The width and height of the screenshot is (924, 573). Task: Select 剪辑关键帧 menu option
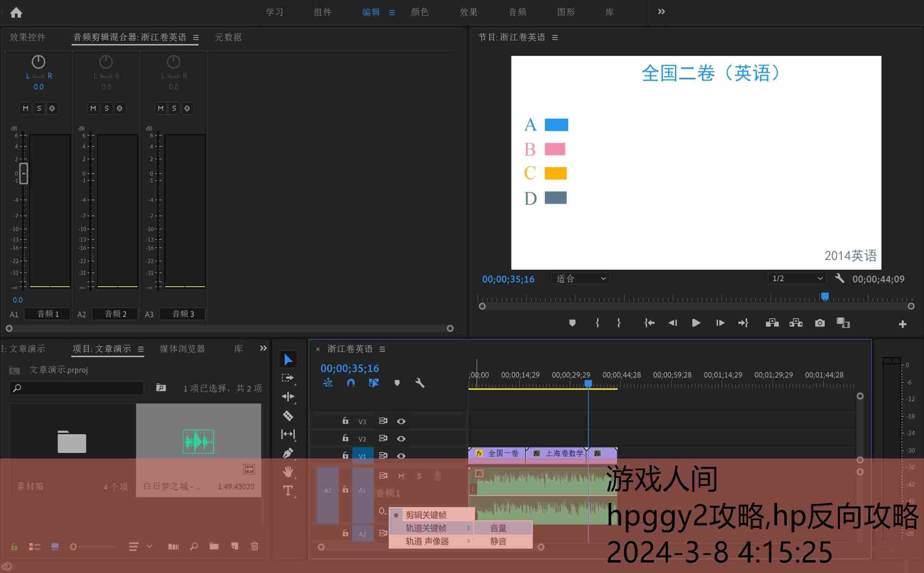tap(432, 515)
